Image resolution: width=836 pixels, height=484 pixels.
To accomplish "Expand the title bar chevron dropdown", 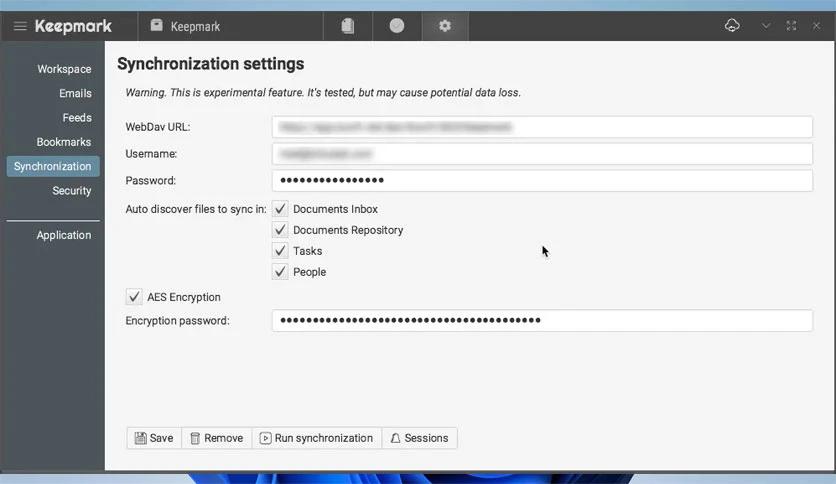I will coord(766,26).
